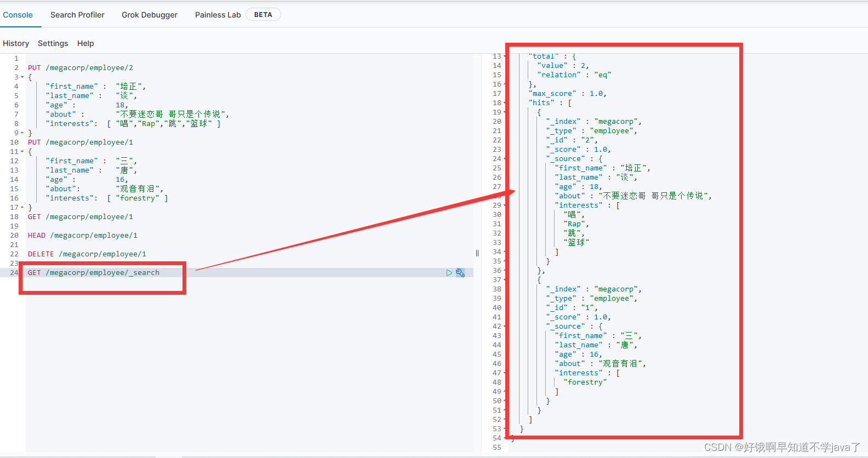Click the "_id" : "1" output line
Screen dimensions: 868x458
pyautogui.click(x=572, y=308)
